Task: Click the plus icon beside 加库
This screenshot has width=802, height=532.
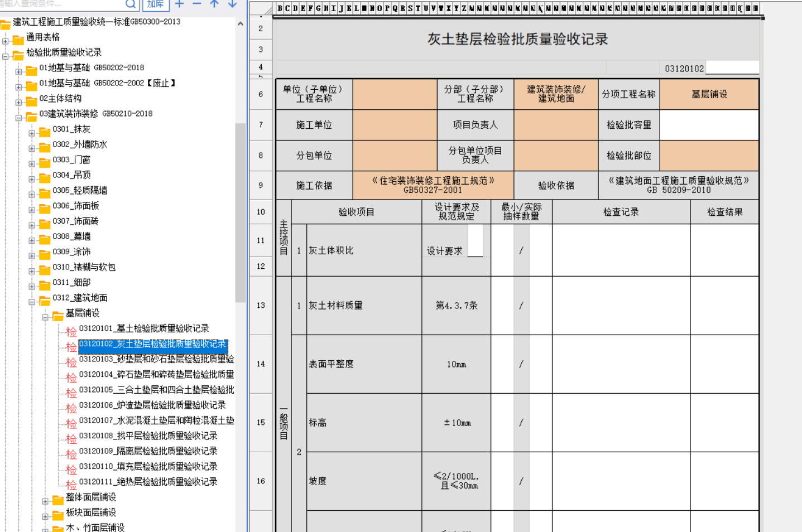Action: (x=179, y=4)
